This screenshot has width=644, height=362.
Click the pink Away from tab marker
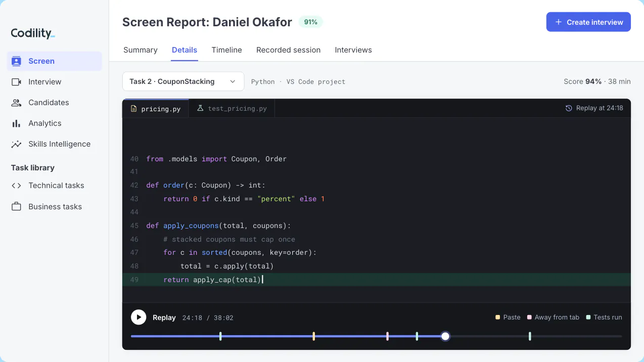coord(387,336)
